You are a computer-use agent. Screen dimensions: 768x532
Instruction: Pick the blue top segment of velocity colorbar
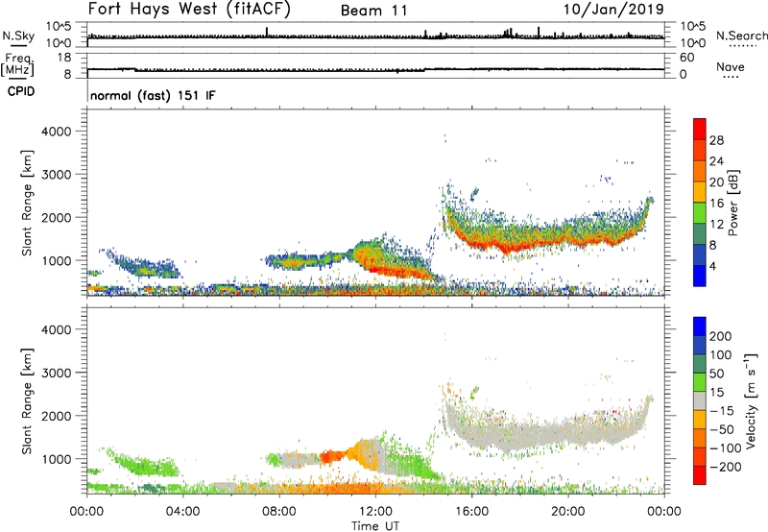coord(700,326)
